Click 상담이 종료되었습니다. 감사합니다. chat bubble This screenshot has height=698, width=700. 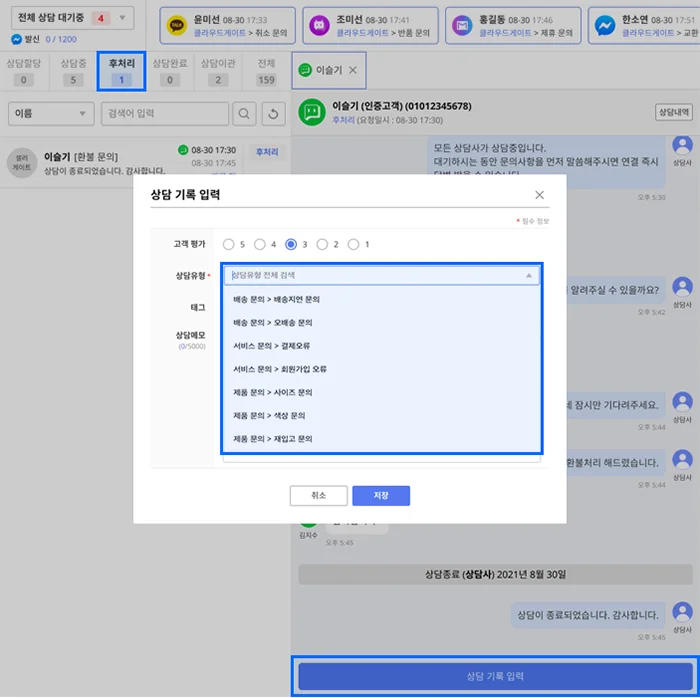click(588, 615)
